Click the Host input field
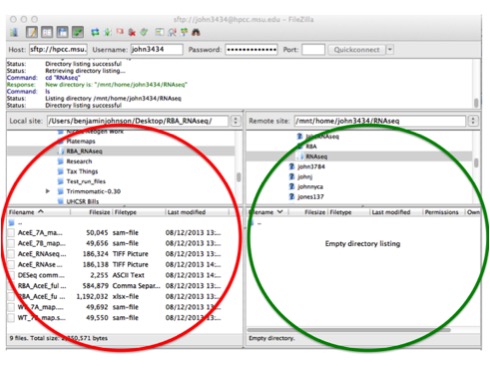This screenshot has height=369, width=490. pyautogui.click(x=58, y=50)
